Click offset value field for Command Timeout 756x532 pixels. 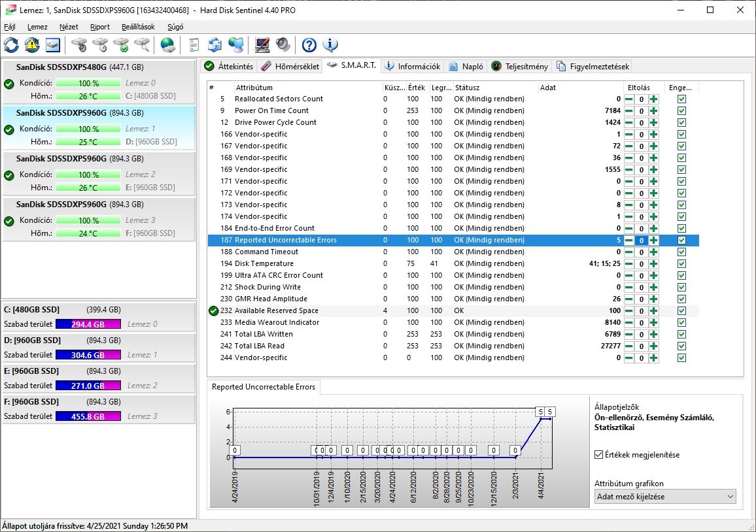(x=642, y=252)
